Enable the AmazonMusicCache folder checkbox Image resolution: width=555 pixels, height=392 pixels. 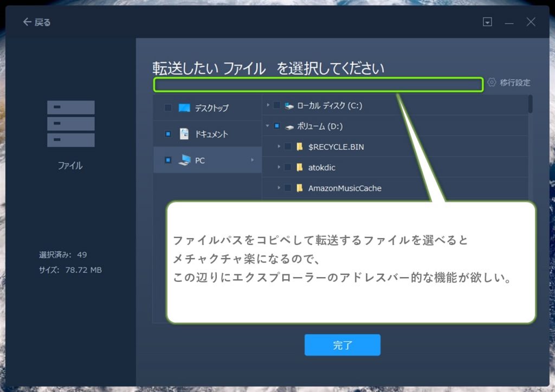[288, 188]
